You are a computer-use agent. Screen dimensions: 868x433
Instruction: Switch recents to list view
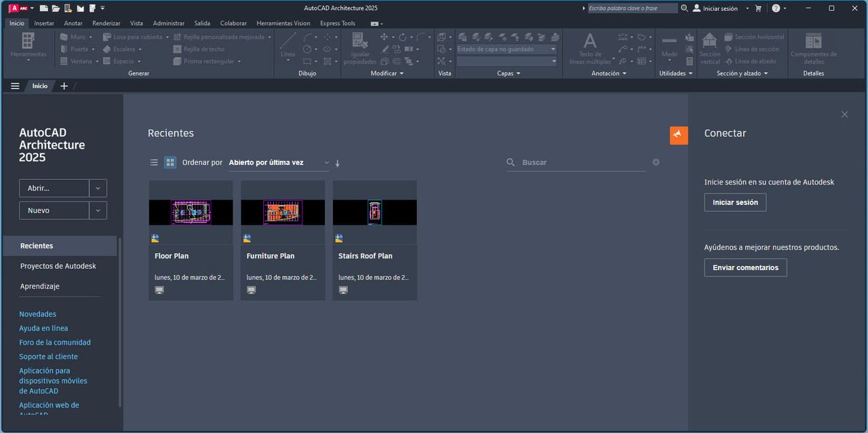tap(154, 162)
